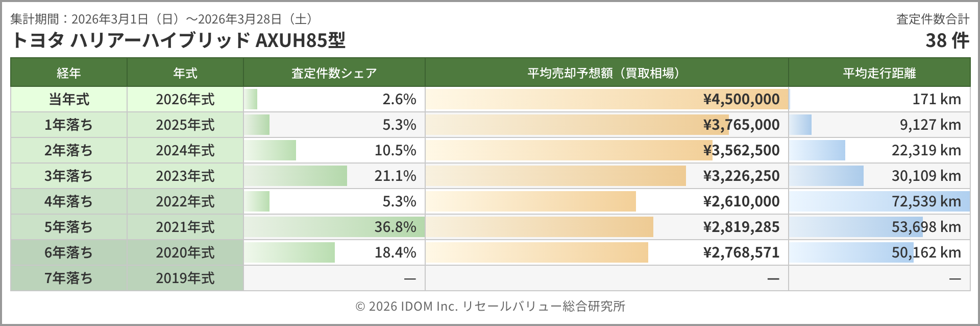Viewport: 980px width, 326px height.
Task: Click the IDOM Inc. copyright footer
Action: (490, 306)
